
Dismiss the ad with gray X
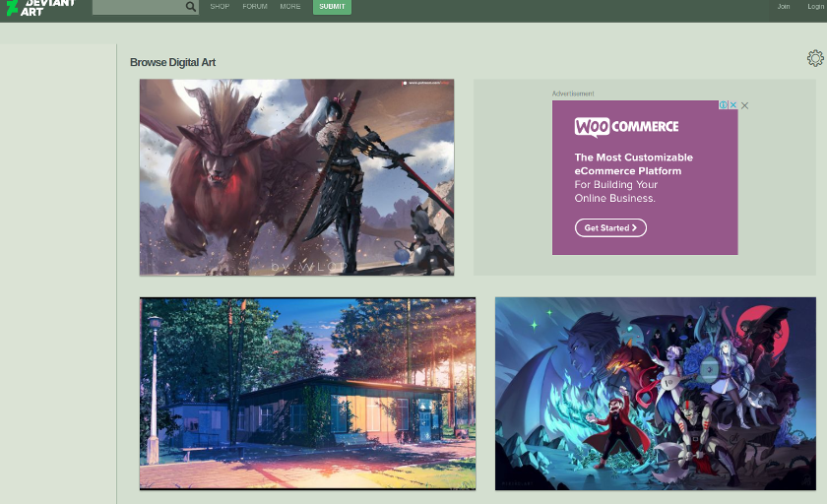pos(744,105)
